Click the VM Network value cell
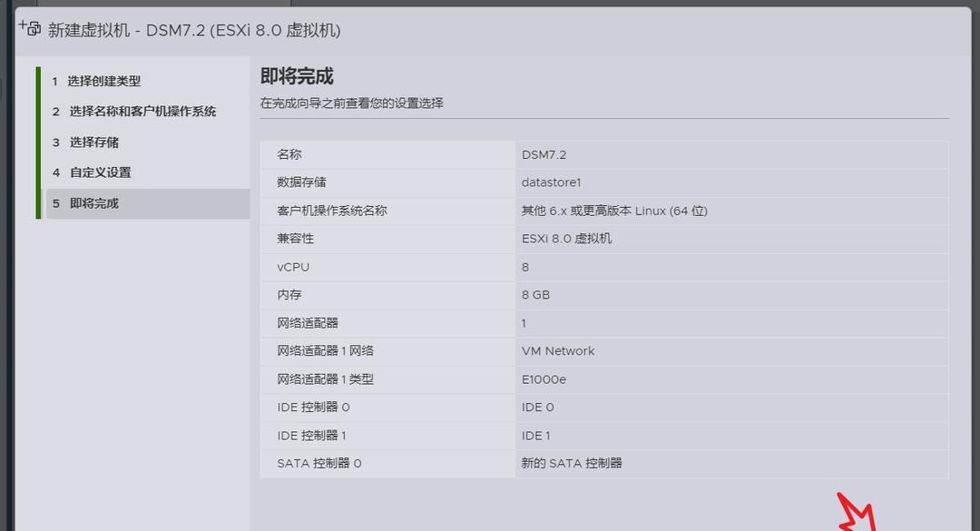The height and width of the screenshot is (531, 980). coord(558,351)
